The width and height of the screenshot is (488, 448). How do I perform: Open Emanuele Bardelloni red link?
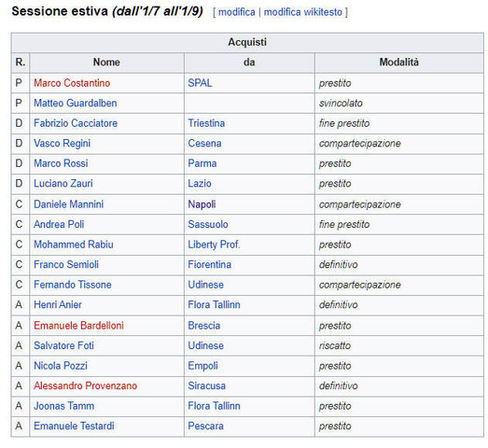(78, 326)
